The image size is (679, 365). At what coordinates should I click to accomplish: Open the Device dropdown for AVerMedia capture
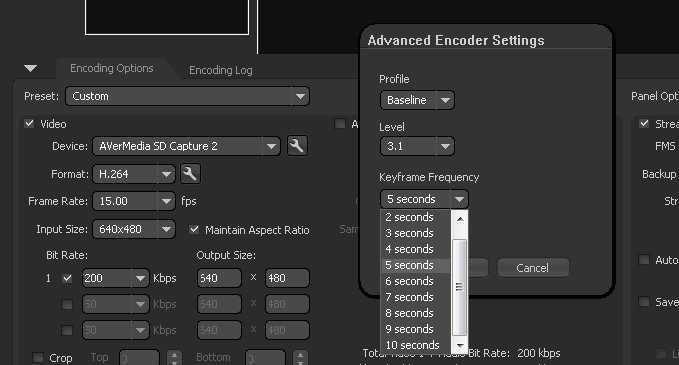[186, 146]
